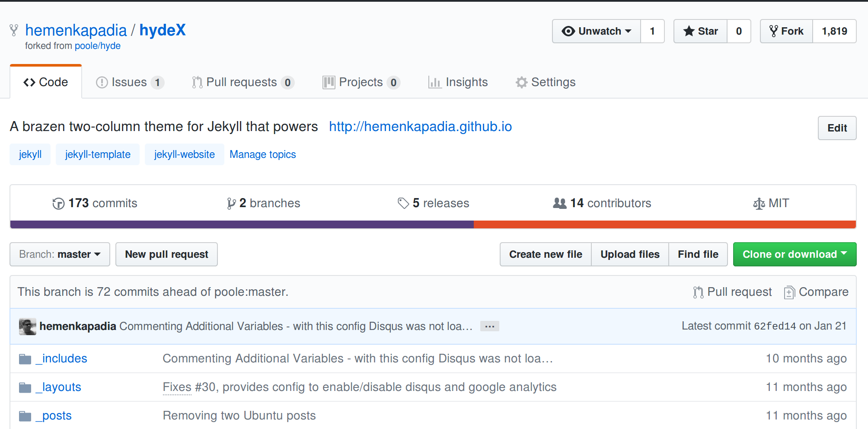
Task: Click the Issues tab exclamation icon
Action: 102,82
